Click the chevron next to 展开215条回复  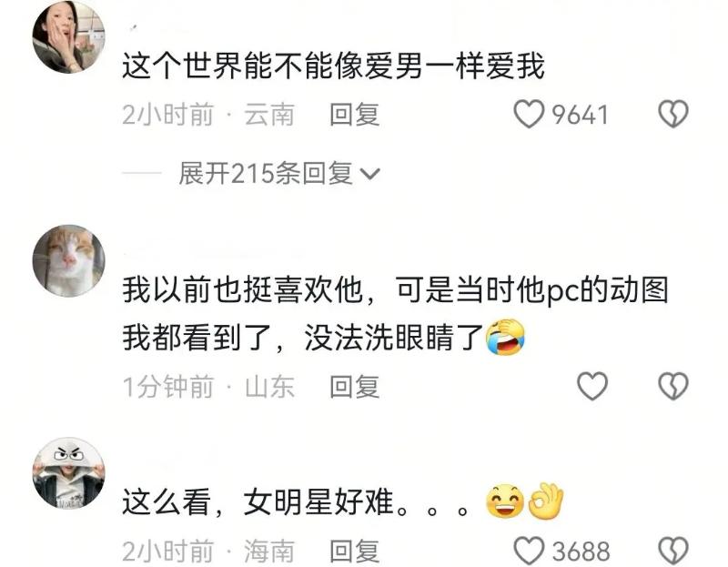(x=370, y=175)
